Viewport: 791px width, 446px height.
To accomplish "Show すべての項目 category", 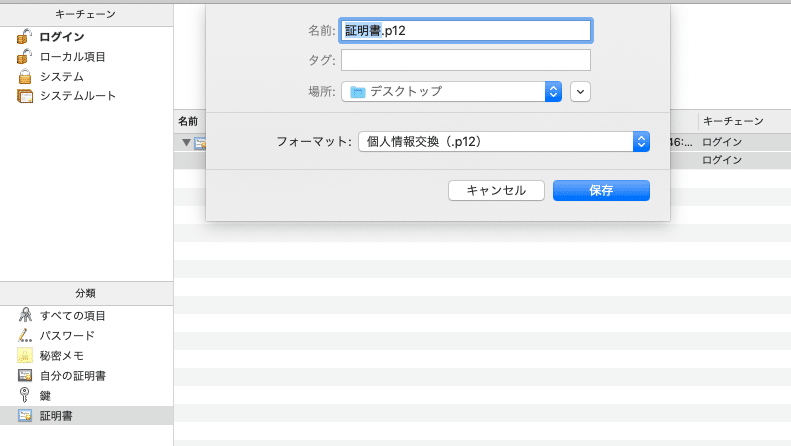I will (86, 315).
